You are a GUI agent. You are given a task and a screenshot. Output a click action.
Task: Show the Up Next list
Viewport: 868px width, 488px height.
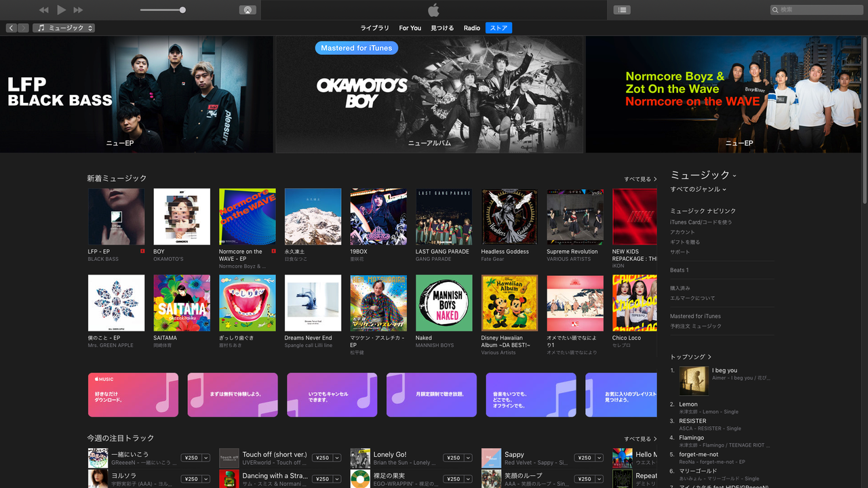622,10
